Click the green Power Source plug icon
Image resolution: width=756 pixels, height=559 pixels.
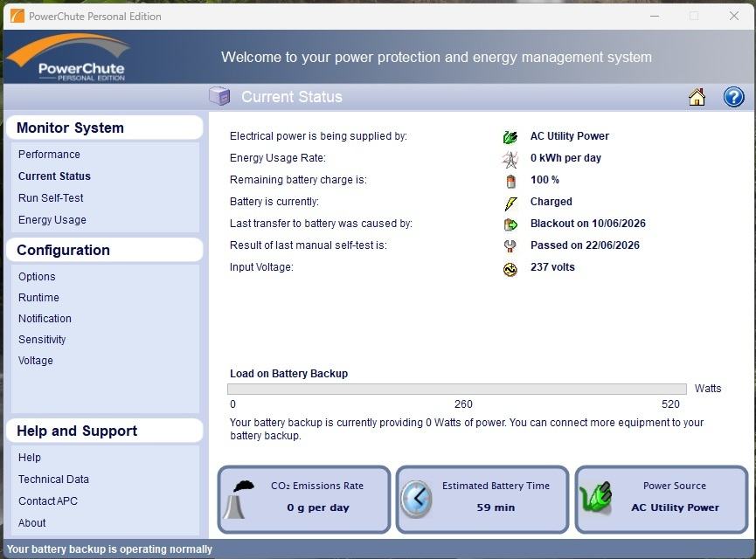(x=596, y=496)
